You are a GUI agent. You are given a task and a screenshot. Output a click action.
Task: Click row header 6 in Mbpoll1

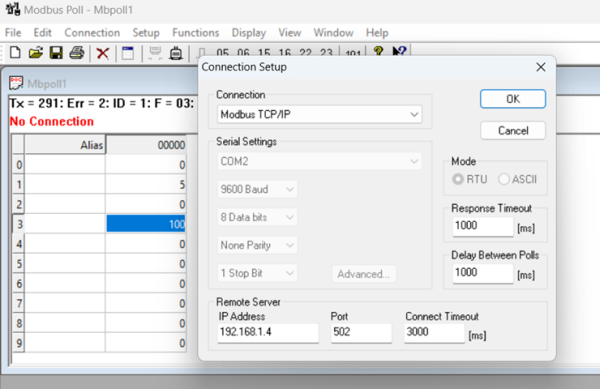click(x=19, y=283)
